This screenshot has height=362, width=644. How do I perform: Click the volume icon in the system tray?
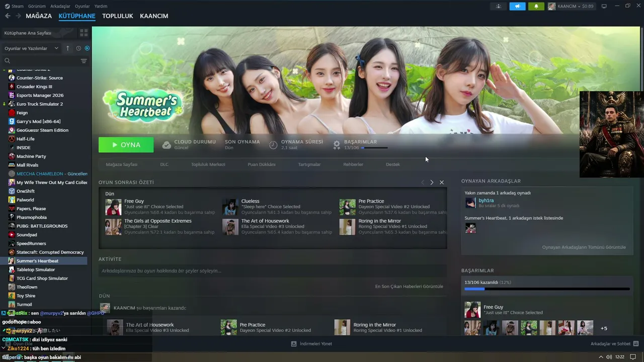[609, 357]
